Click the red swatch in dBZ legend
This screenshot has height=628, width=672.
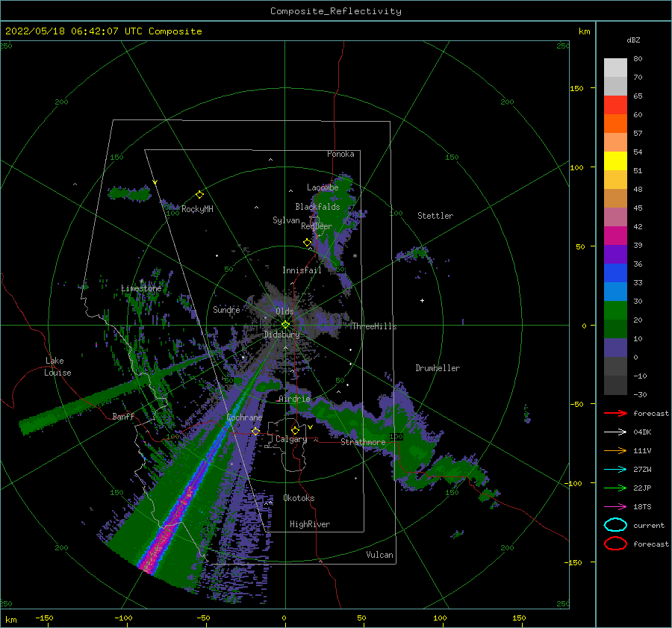click(x=615, y=105)
